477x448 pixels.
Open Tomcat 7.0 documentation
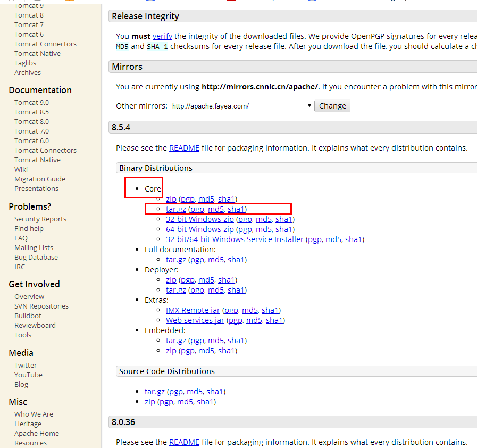pyautogui.click(x=31, y=131)
